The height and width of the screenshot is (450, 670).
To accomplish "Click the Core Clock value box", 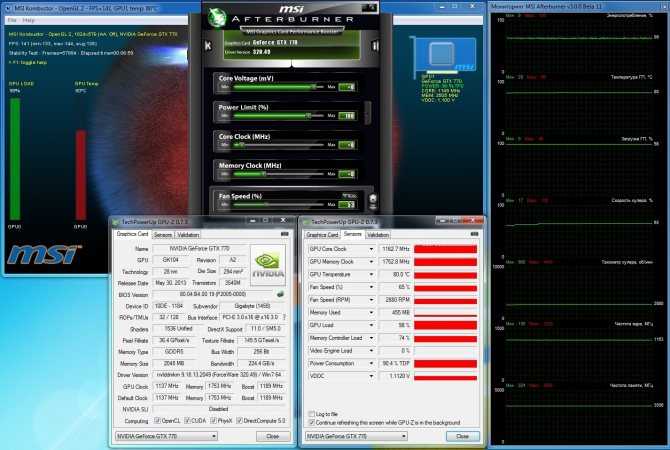I will [347, 145].
